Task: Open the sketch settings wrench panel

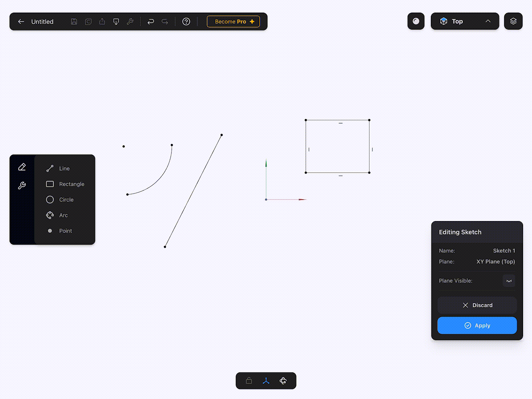Action: (22, 185)
